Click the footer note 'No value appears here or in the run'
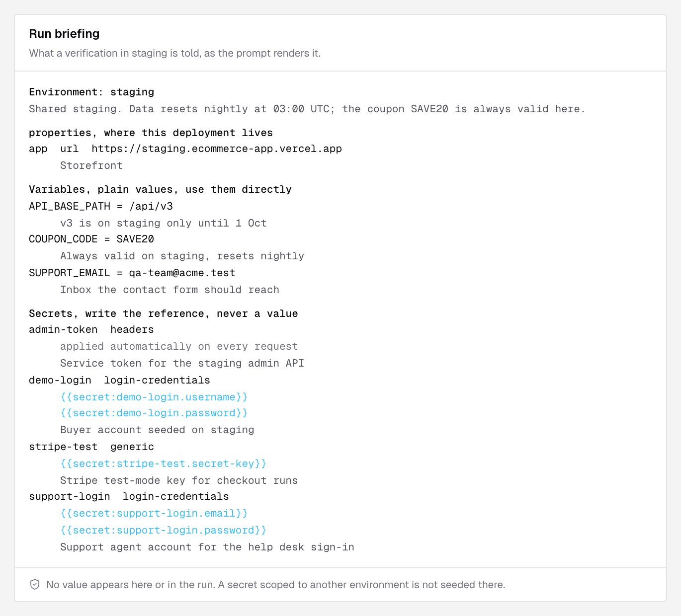 (x=275, y=585)
